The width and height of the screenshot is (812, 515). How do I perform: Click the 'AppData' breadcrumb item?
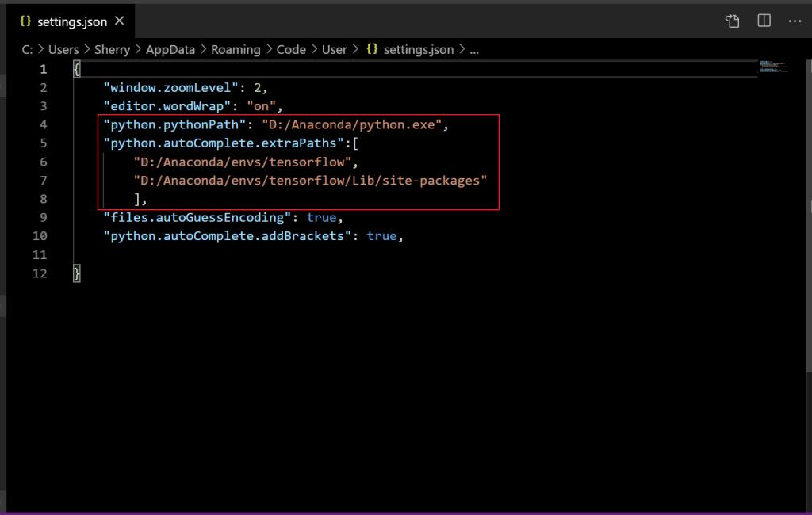click(x=170, y=49)
